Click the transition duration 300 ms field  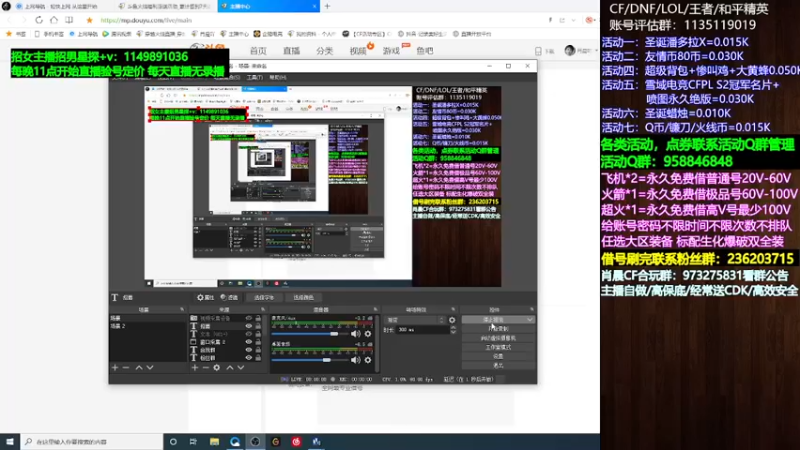coord(423,330)
